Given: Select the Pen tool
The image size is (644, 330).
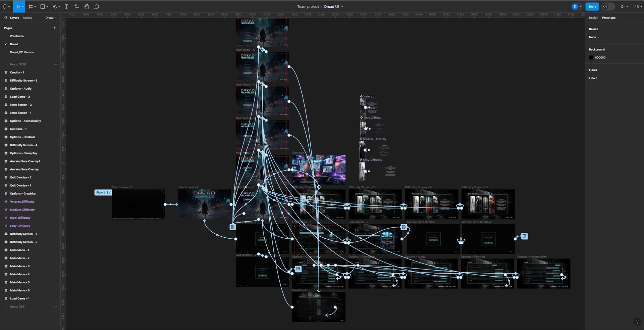Looking at the screenshot, I should click(54, 6).
